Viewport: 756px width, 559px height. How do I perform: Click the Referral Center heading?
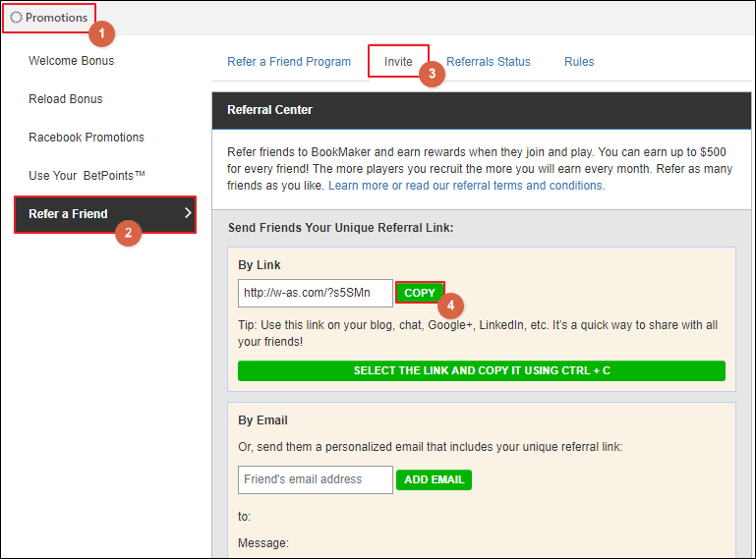[270, 110]
